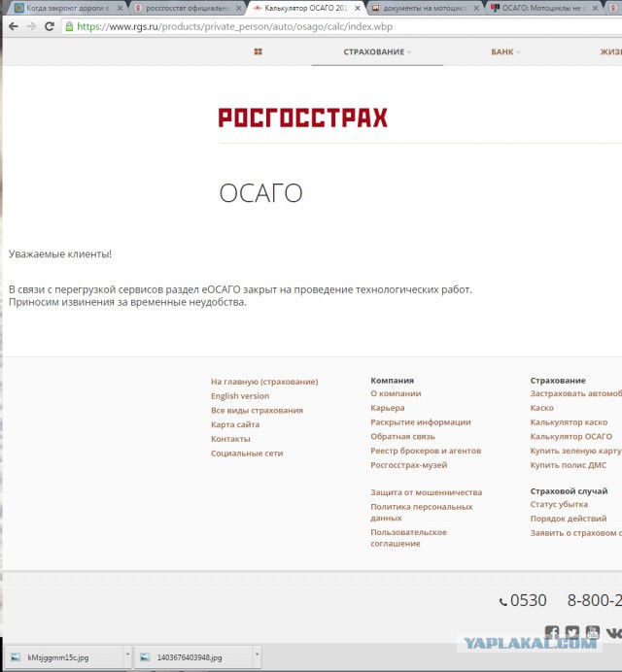
Task: Click the browser forward arrow
Action: 31,26
